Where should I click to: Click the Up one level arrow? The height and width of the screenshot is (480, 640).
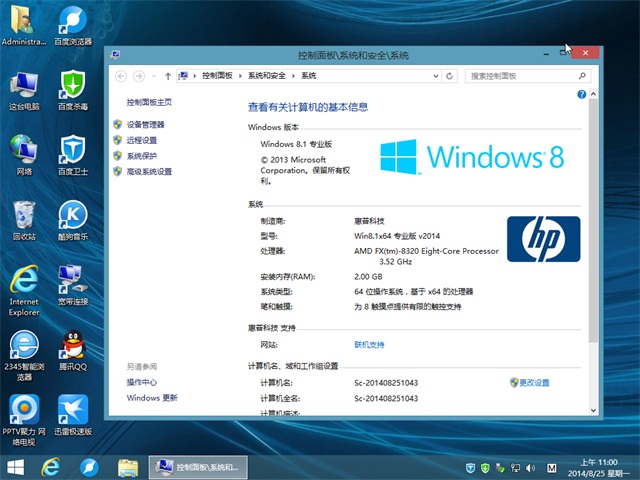(x=166, y=75)
